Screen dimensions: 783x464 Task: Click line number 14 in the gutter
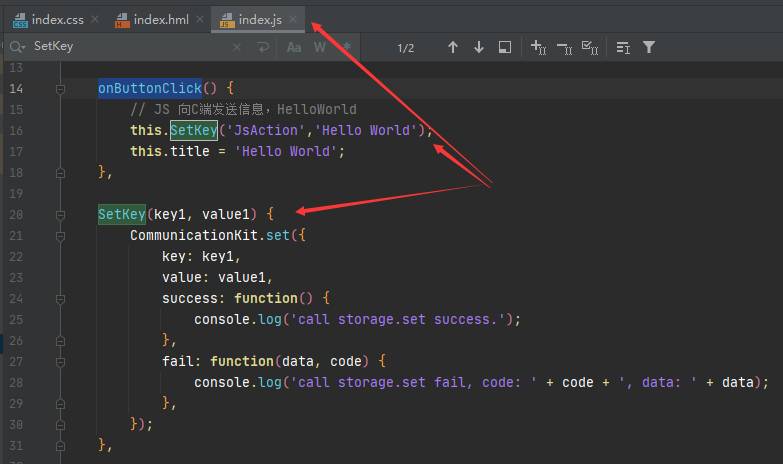pyautogui.click(x=16, y=89)
